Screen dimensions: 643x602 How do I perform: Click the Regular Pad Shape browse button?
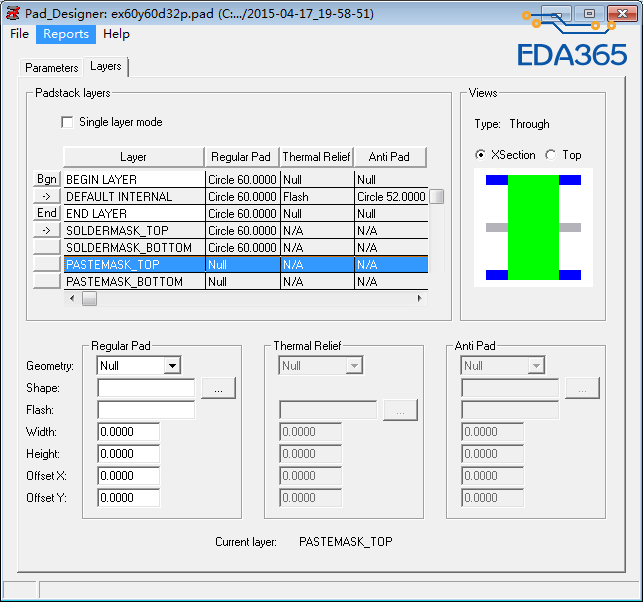point(218,388)
